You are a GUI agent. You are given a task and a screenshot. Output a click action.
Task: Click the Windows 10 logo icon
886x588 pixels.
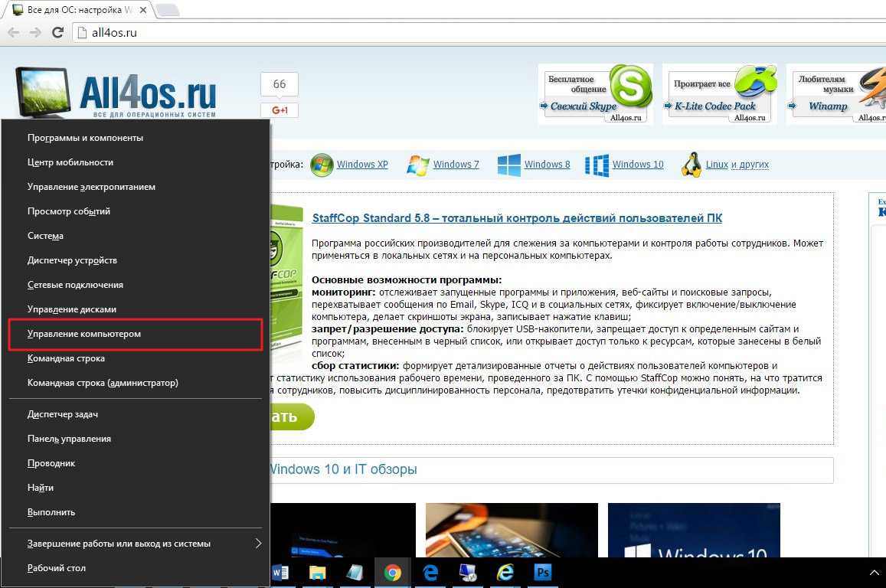pos(597,165)
